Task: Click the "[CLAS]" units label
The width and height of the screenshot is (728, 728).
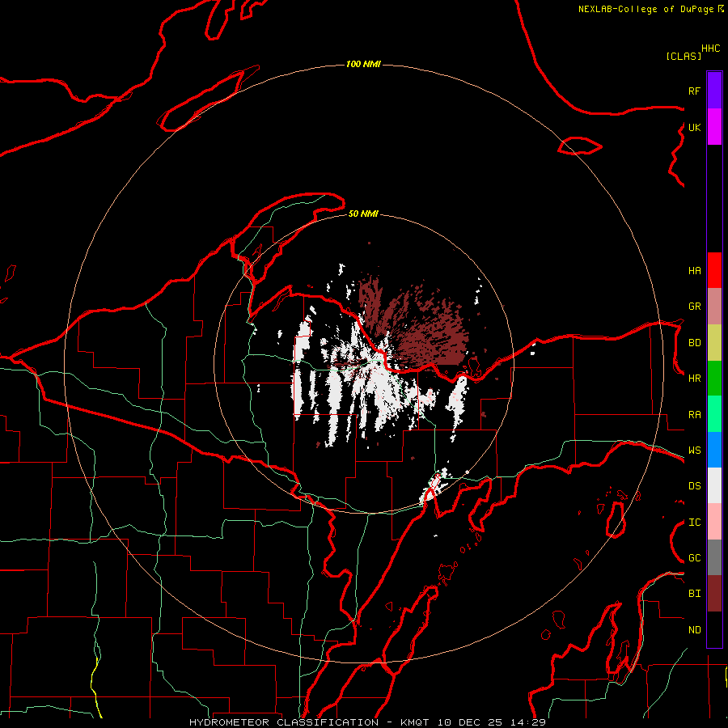Action: (684, 57)
